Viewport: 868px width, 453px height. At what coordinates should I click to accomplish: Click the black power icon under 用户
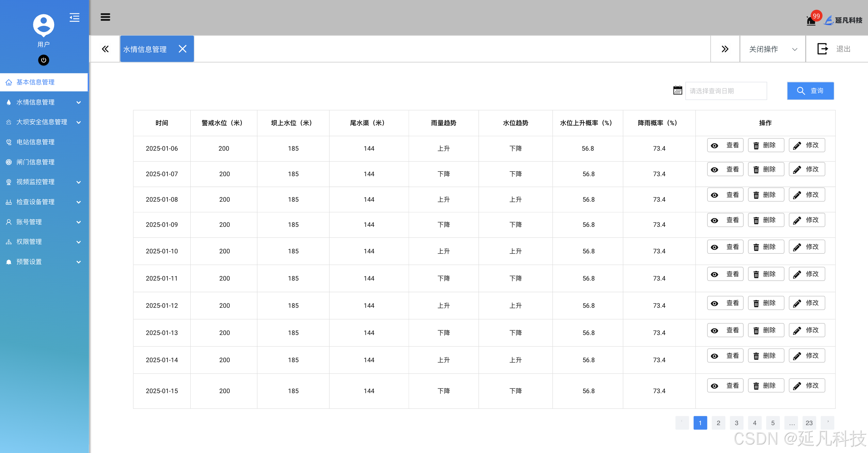[x=44, y=60]
